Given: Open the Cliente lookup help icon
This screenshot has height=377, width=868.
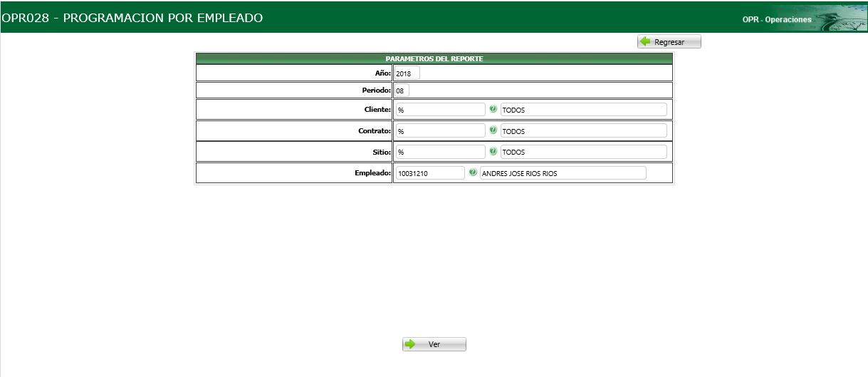Looking at the screenshot, I should tap(493, 110).
